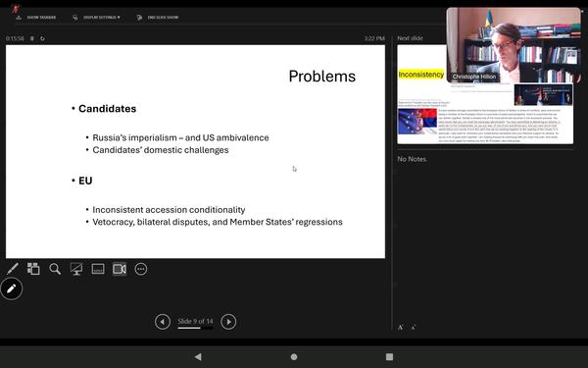Tap the Android back navigation button
Image resolution: width=588 pixels, height=368 pixels.
[x=198, y=357]
